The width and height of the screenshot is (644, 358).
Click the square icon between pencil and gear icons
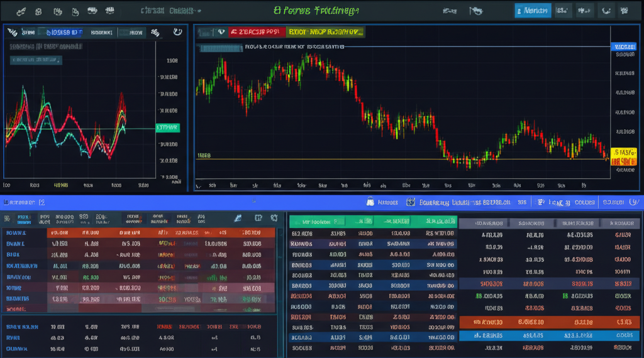(x=258, y=218)
